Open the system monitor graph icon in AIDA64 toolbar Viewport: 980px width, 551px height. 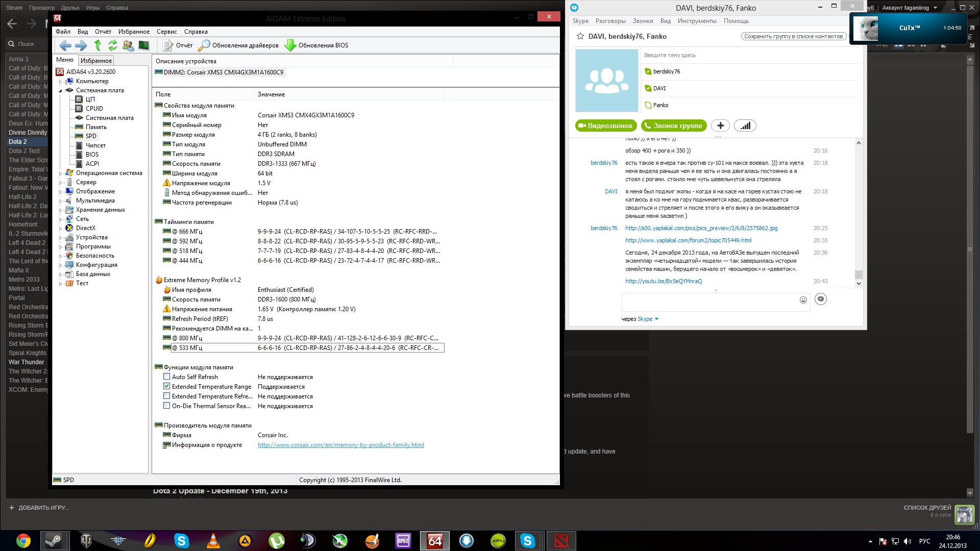coord(144,45)
